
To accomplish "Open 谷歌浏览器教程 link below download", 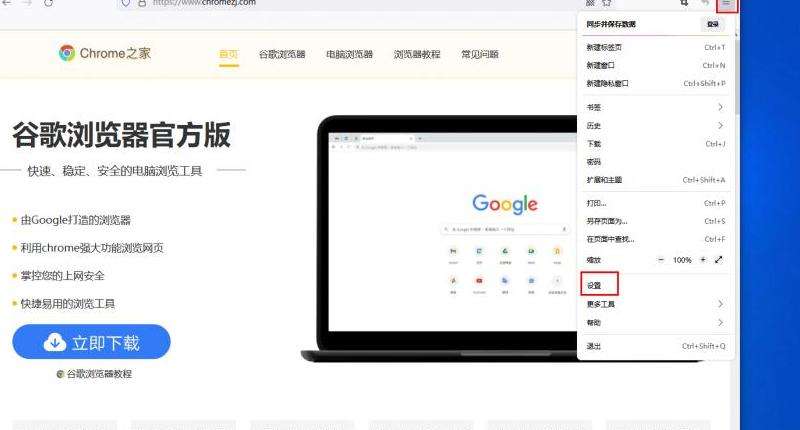I will [x=99, y=374].
